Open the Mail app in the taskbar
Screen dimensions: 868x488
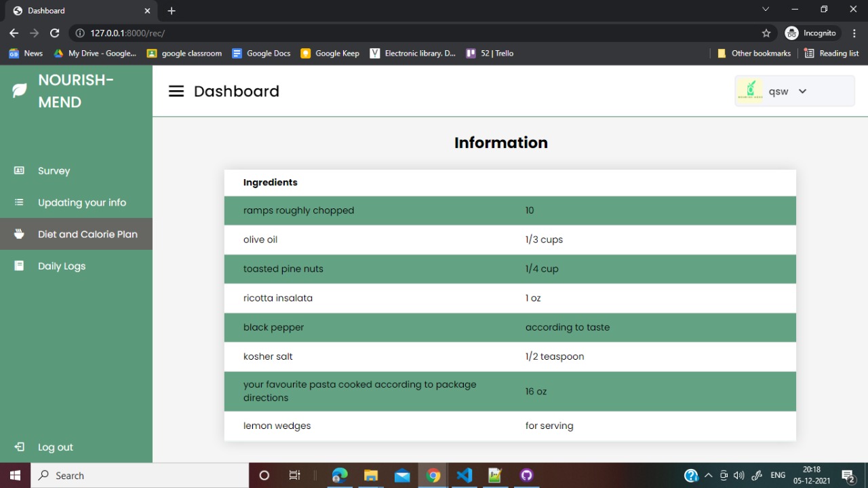(x=402, y=475)
